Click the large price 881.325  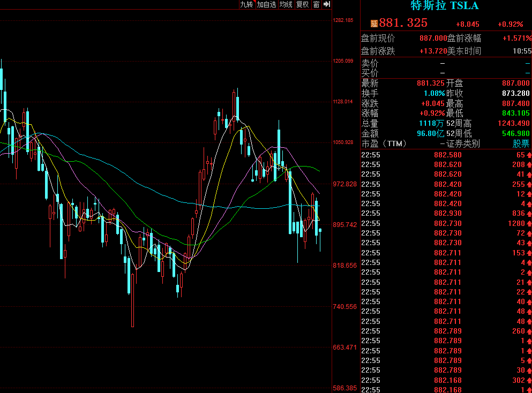(x=403, y=22)
